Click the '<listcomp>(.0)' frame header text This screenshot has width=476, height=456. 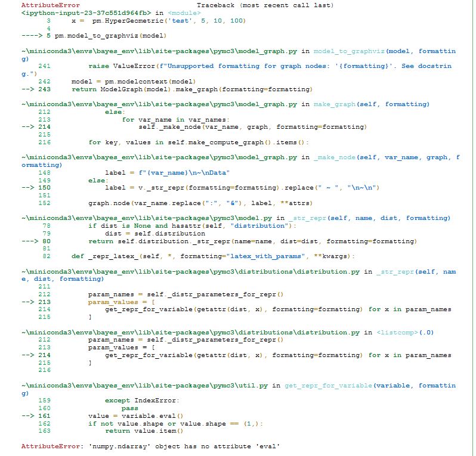click(x=405, y=332)
